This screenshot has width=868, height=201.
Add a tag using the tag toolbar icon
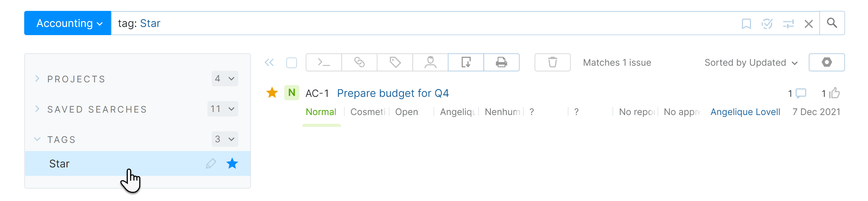(x=394, y=62)
